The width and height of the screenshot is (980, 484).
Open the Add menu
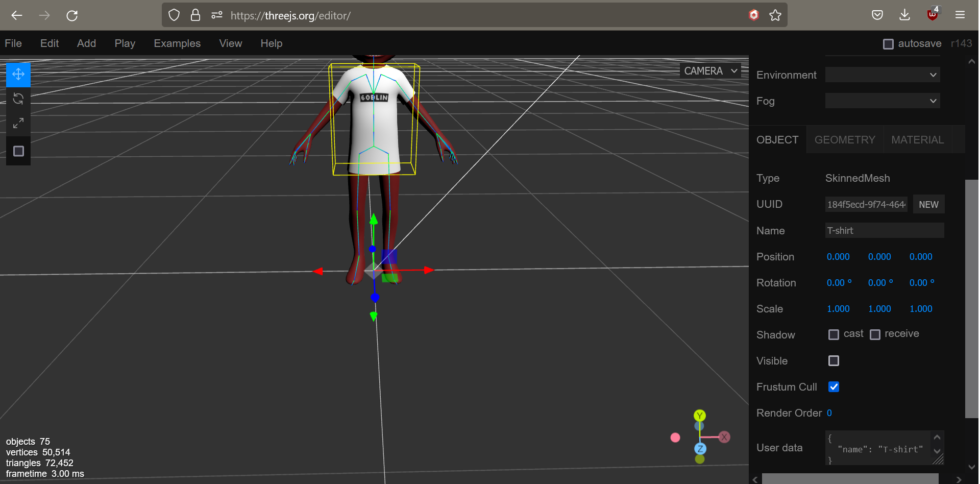point(86,43)
